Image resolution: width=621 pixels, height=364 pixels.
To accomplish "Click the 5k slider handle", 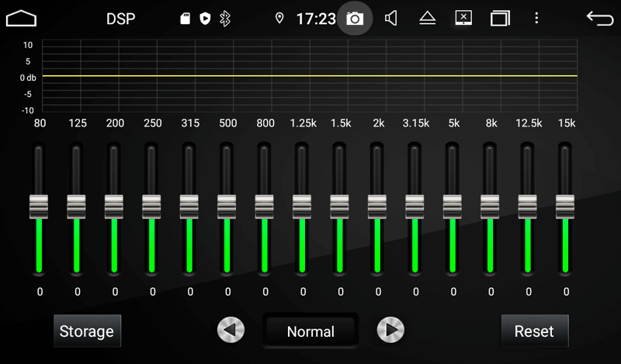I will pos(453,206).
